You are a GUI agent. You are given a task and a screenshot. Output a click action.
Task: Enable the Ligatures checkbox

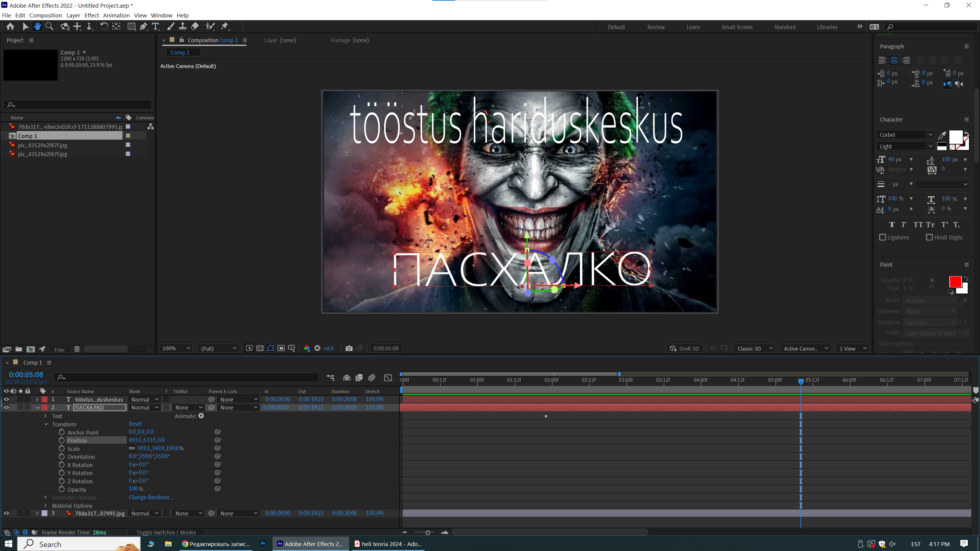point(883,237)
